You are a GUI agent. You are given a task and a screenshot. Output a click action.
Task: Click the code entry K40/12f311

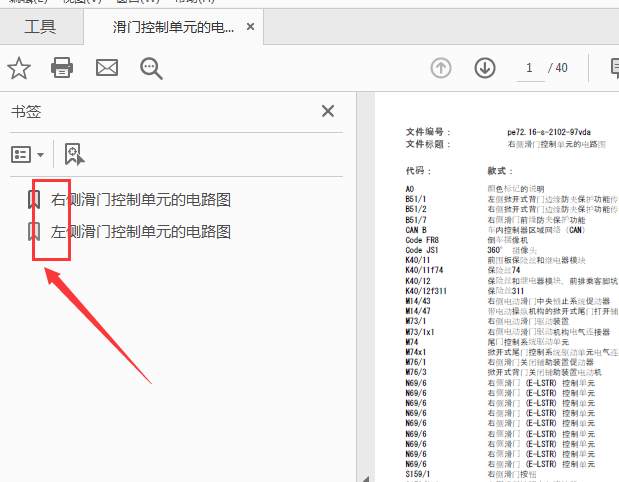click(x=426, y=291)
